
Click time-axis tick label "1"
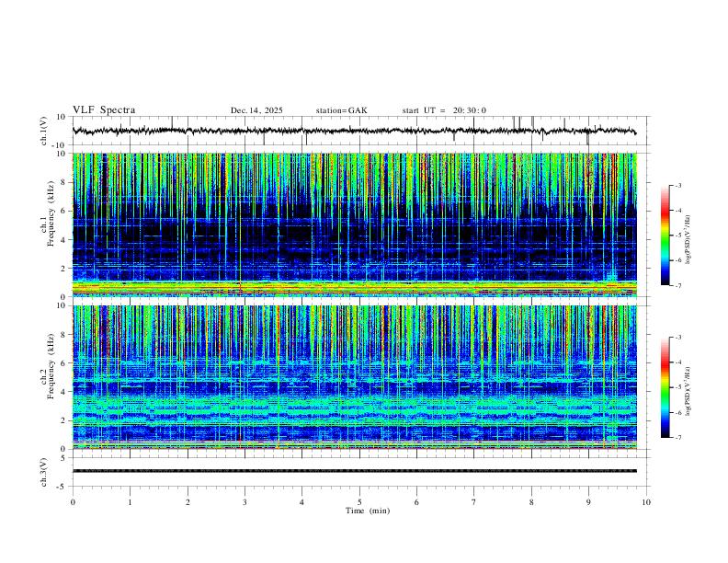coord(130,502)
